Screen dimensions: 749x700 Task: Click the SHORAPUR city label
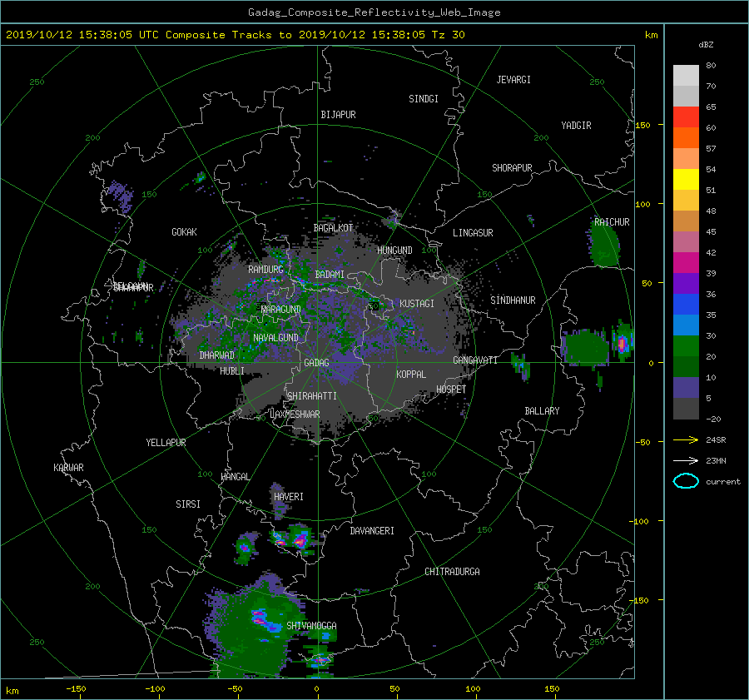(512, 168)
